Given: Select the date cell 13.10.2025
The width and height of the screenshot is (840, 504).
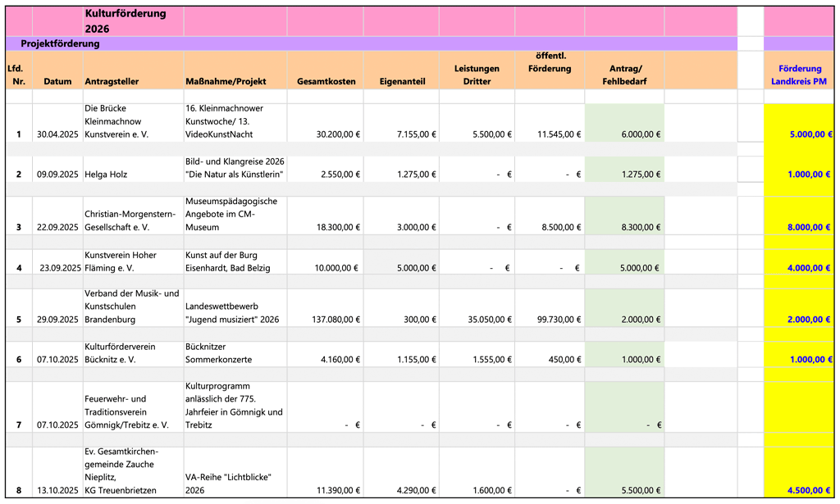Looking at the screenshot, I should (x=57, y=490).
